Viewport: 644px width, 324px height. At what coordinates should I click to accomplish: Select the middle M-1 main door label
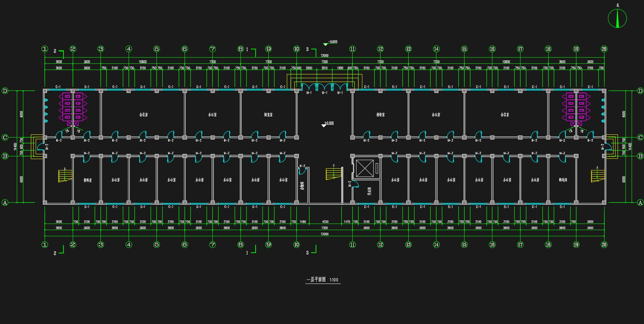324,93
